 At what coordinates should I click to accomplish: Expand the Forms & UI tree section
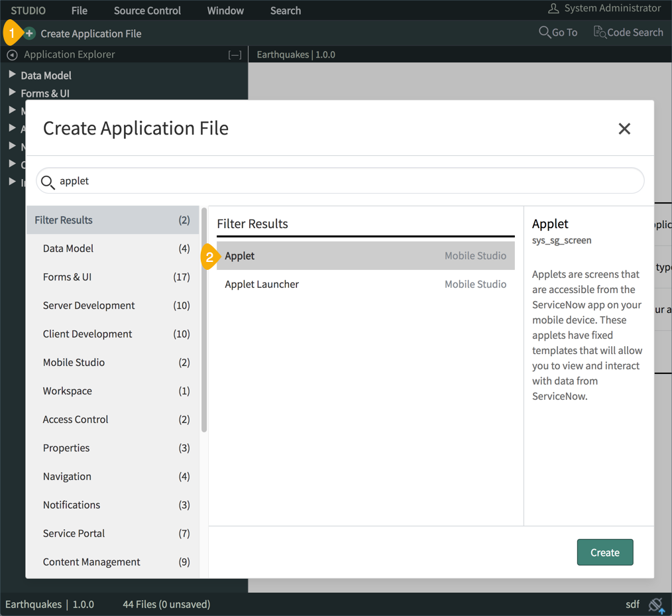pyautogui.click(x=13, y=93)
